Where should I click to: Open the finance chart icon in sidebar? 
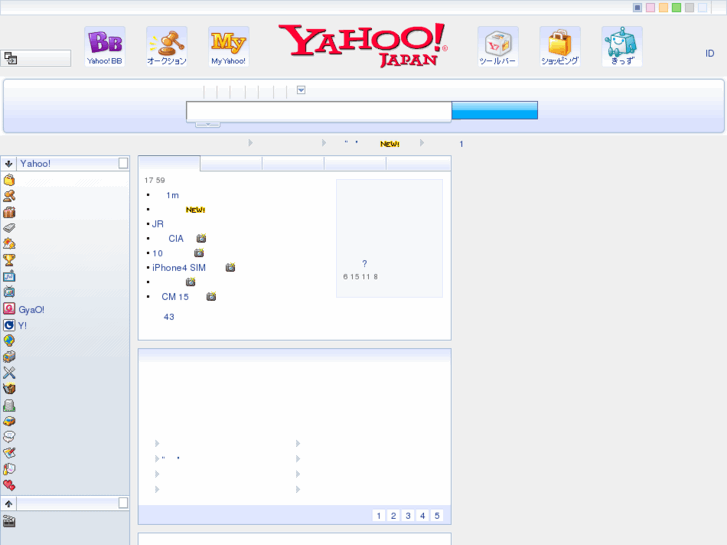9,276
